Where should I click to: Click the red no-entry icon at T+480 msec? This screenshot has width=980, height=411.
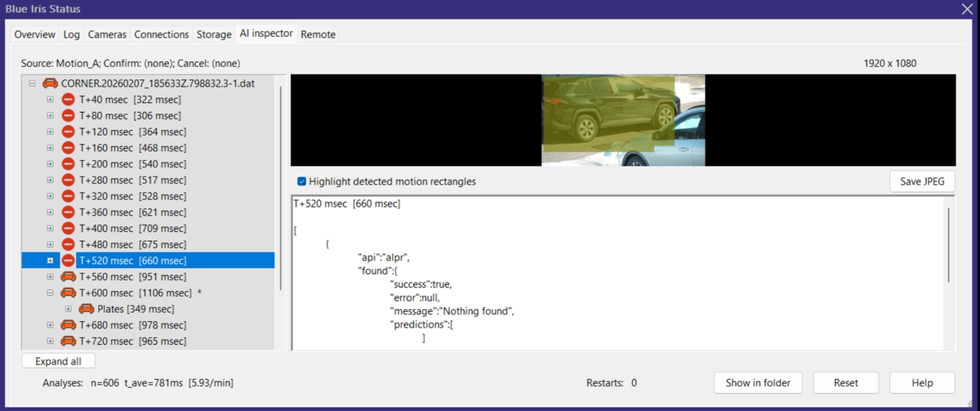(x=69, y=244)
